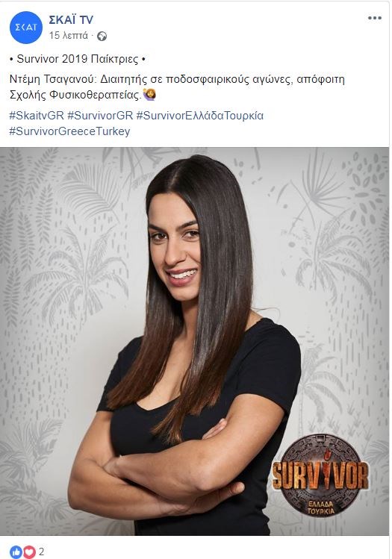Open the Survivor contestant photo
The width and height of the screenshot is (392, 559).
click(x=194, y=341)
